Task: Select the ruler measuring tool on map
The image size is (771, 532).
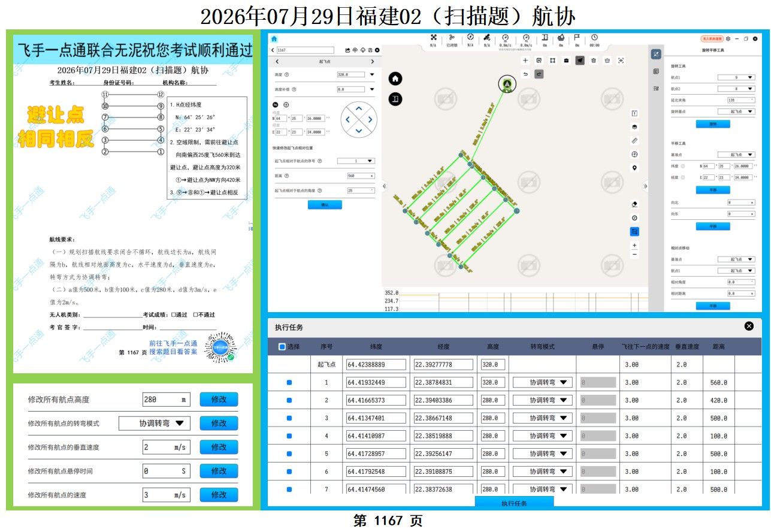Action: pyautogui.click(x=635, y=140)
